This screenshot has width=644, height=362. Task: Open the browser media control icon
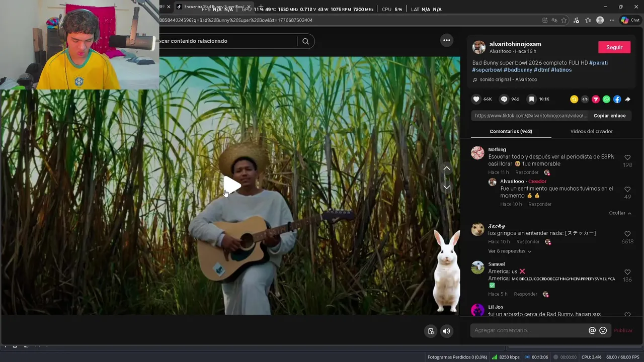tap(576, 20)
